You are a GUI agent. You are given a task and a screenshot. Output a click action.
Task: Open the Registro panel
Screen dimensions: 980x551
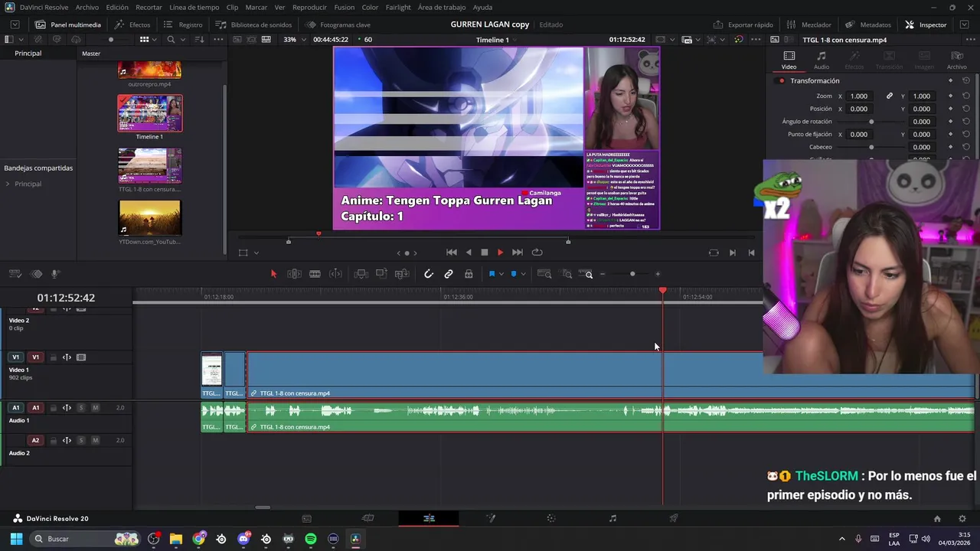182,24
